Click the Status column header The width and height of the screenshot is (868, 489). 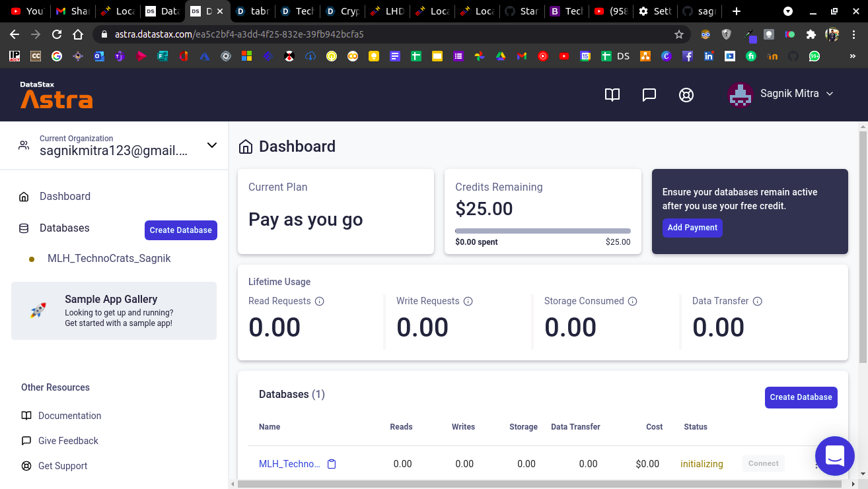[696, 427]
